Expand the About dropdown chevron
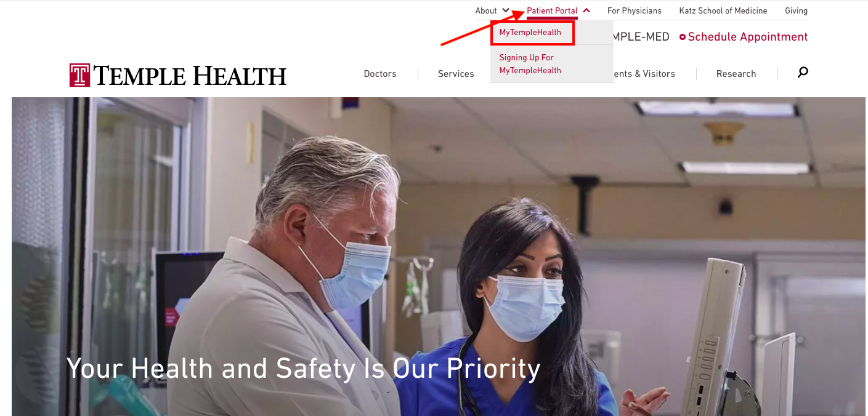Screen dimensions: 868x416 coord(506,10)
